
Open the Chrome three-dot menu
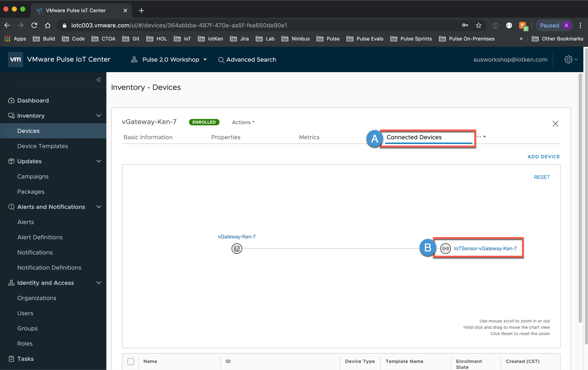coord(580,25)
